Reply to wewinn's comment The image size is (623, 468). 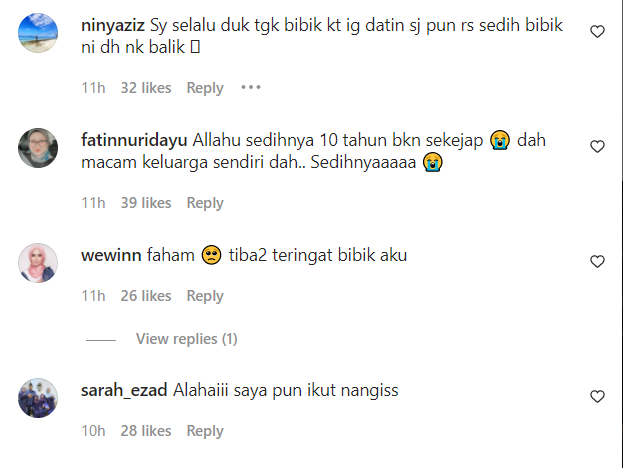(x=205, y=296)
